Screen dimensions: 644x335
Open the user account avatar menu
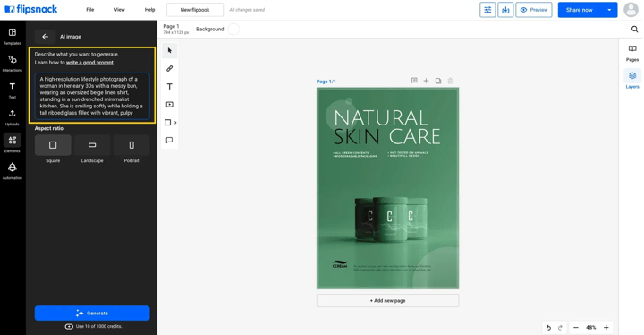(x=631, y=10)
